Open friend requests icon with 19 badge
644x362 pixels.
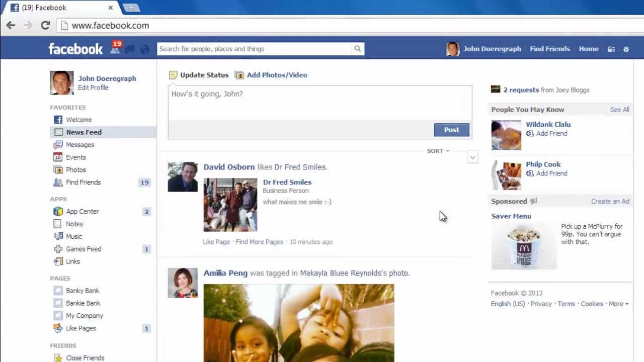click(115, 49)
